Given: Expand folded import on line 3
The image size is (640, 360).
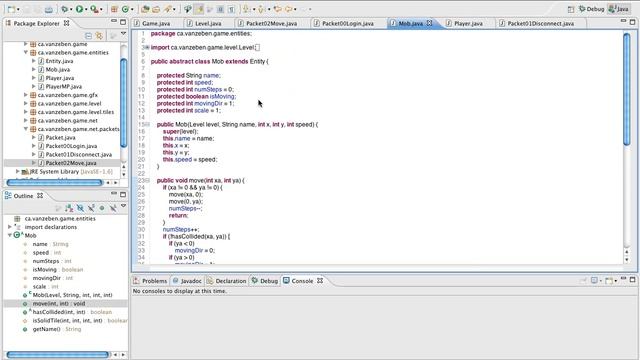Looking at the screenshot, I should [147, 47].
